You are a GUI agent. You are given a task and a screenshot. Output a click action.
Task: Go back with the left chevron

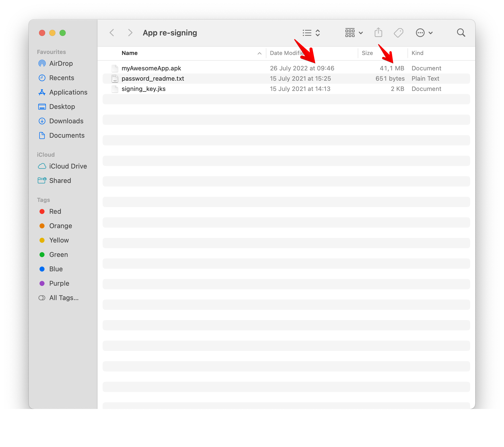click(x=112, y=33)
